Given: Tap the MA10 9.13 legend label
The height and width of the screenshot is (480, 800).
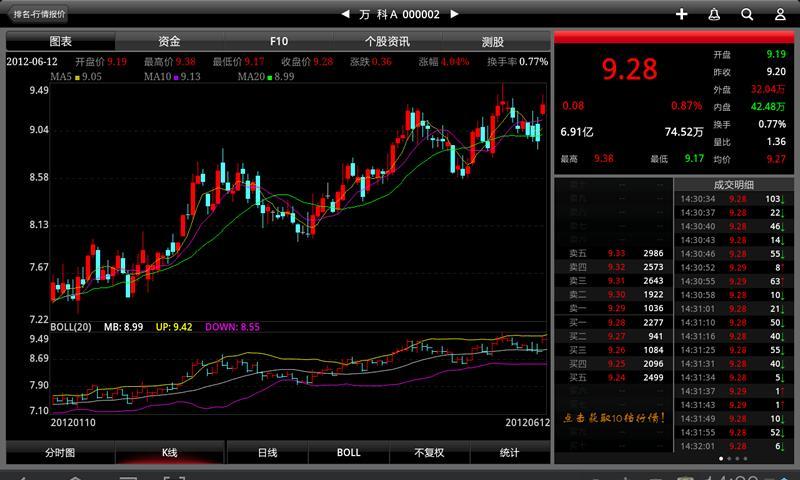Looking at the screenshot, I should tap(172, 77).
